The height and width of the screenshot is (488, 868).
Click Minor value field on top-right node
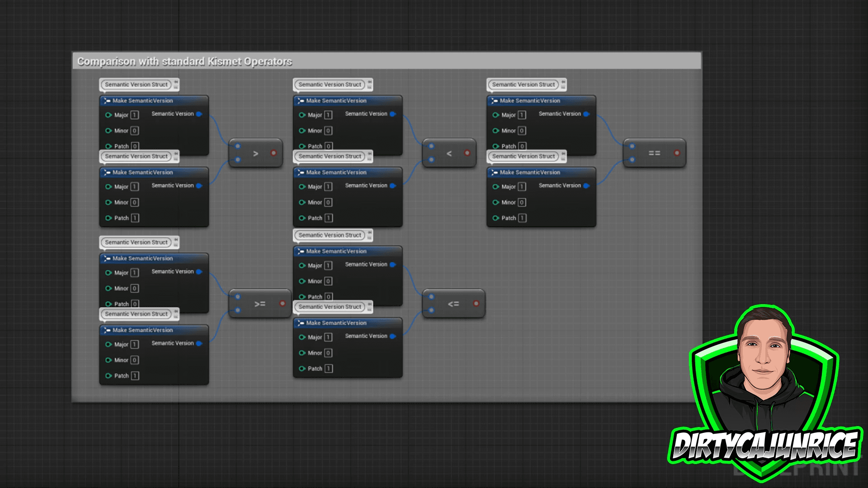[522, 131]
